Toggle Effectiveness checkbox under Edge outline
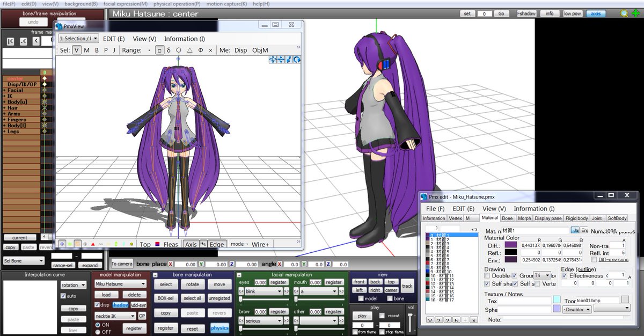Image resolution: width=644 pixels, height=336 pixels. coord(565,275)
